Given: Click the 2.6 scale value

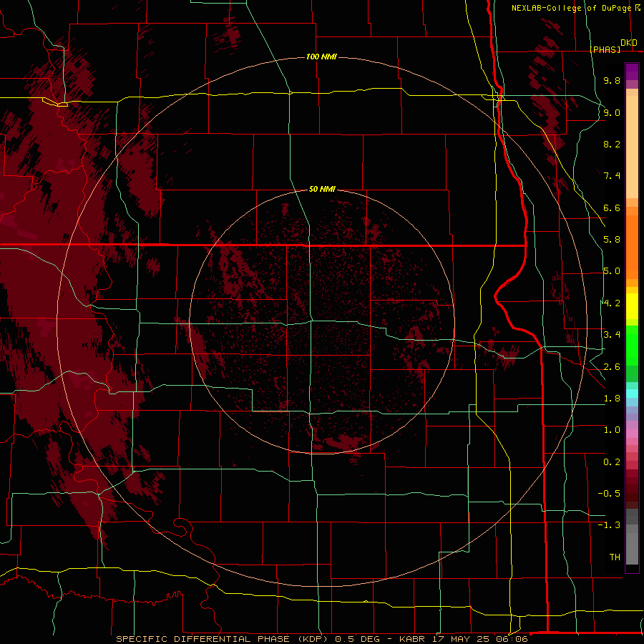Looking at the screenshot, I should [612, 367].
